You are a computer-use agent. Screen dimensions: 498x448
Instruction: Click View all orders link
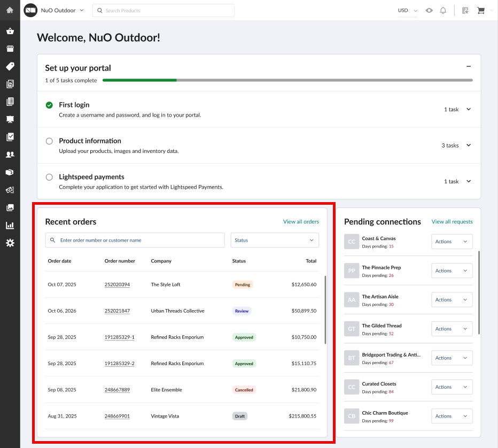pos(301,221)
